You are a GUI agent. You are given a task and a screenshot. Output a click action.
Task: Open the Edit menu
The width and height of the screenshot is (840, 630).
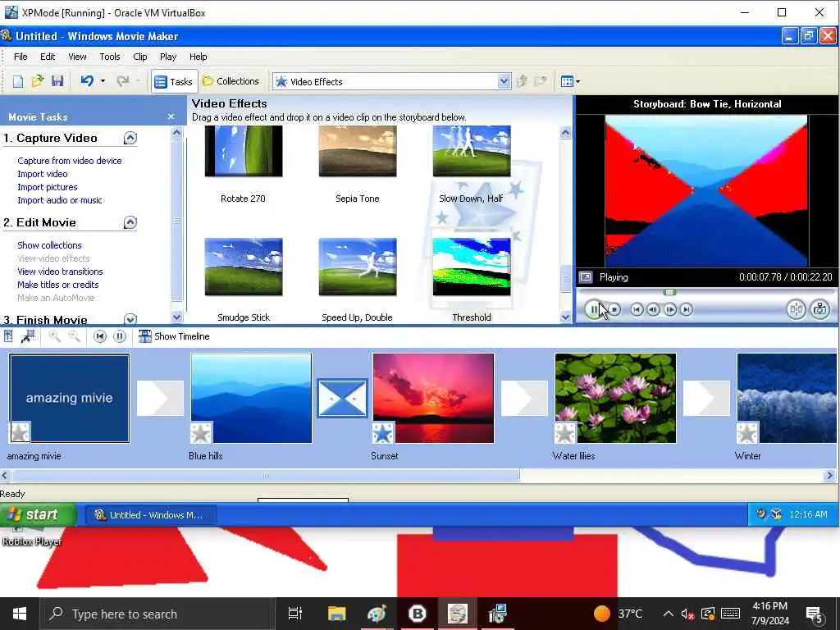(x=48, y=57)
